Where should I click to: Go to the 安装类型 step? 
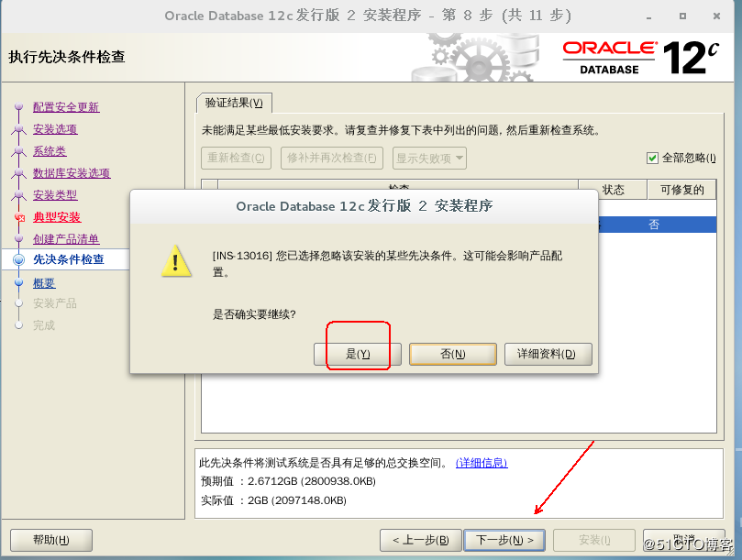click(x=55, y=195)
